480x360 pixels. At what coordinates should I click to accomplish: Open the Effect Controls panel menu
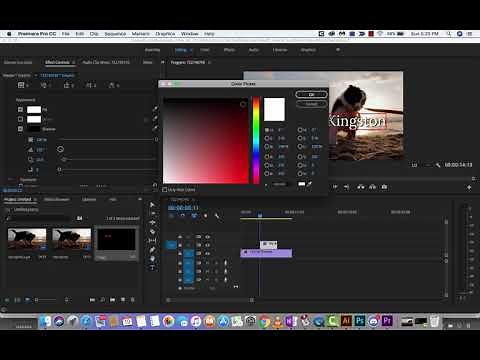(74, 62)
